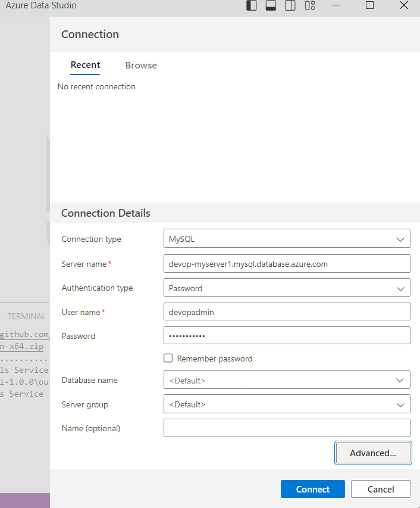
Task: Click the 'Connection Details' heading
Action: point(106,213)
